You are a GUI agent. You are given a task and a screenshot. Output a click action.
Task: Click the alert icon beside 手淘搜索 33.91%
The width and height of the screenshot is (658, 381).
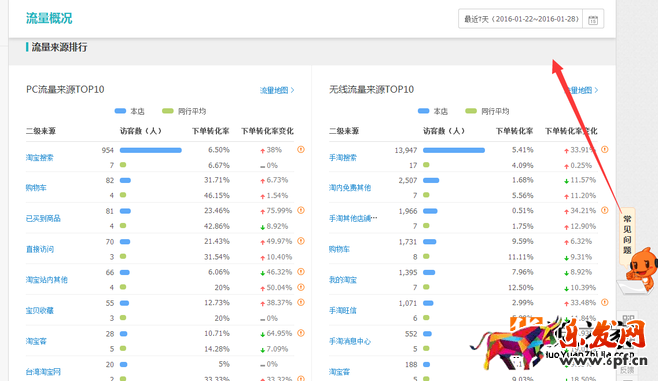[x=605, y=149]
